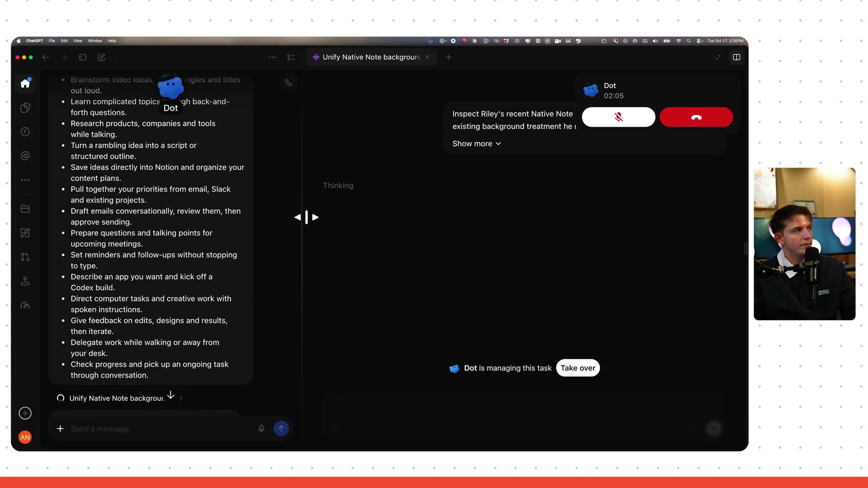Open Control Center in the menu bar

coord(699,41)
